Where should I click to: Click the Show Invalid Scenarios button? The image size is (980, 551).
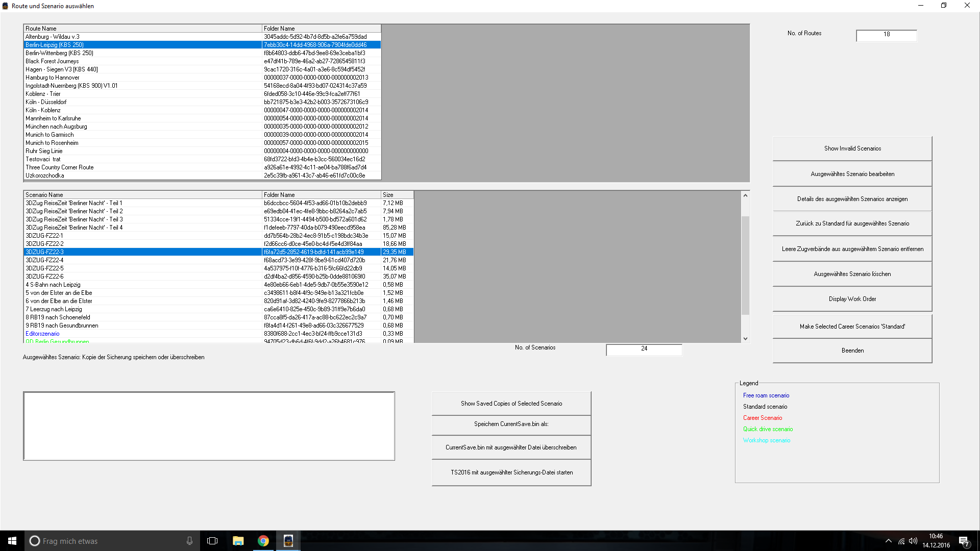click(x=852, y=148)
